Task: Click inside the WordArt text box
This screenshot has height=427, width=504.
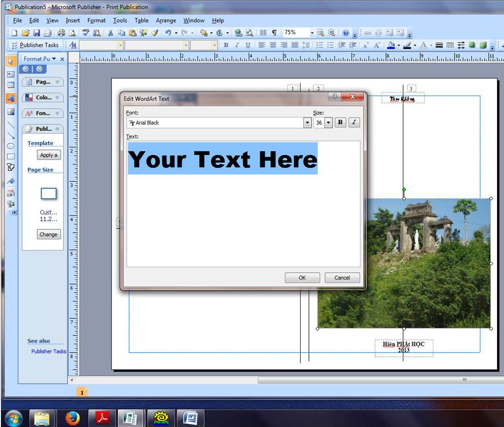Action: [243, 217]
